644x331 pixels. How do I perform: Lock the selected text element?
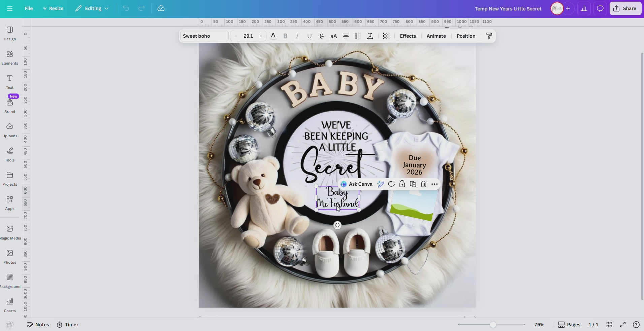click(402, 184)
